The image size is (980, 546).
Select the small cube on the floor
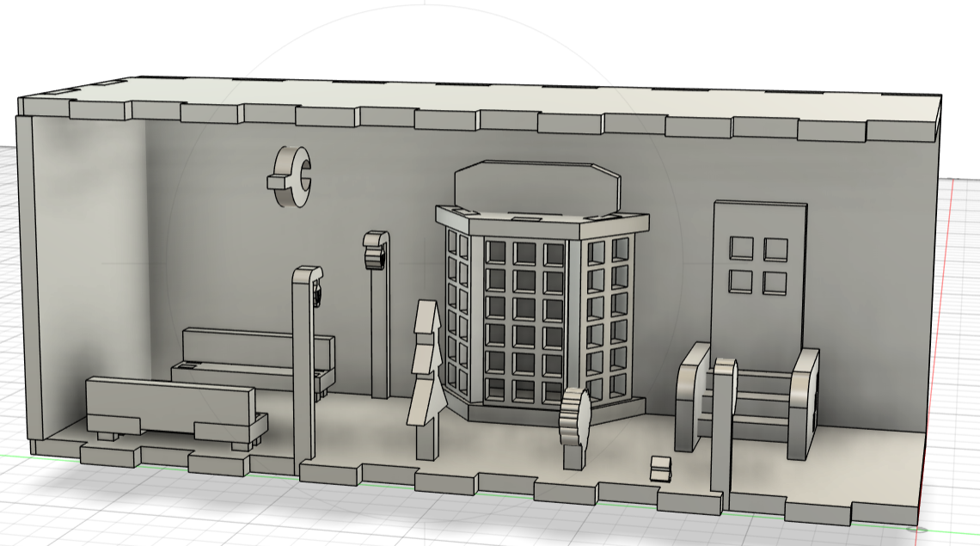point(659,469)
